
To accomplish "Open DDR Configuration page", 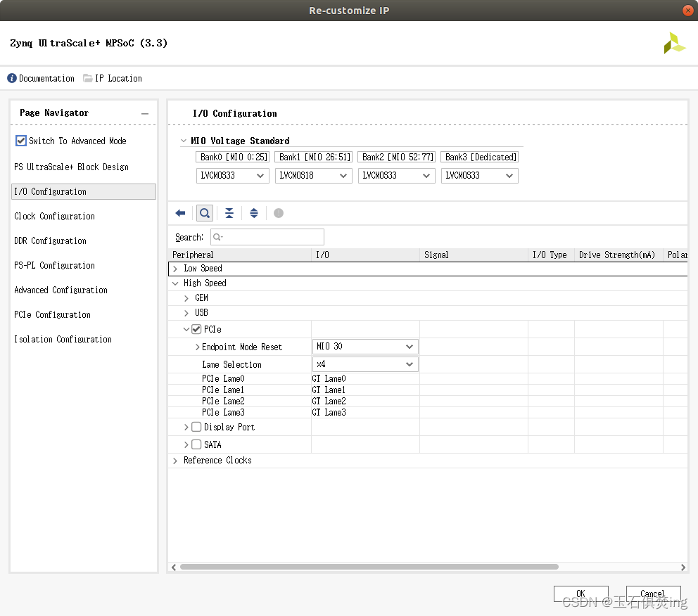I will tap(50, 240).
